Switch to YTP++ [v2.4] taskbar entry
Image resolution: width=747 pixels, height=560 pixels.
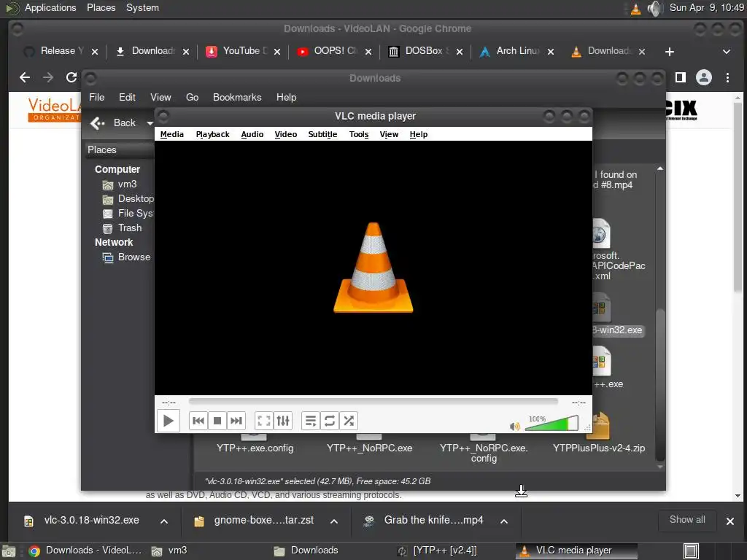coord(438,551)
